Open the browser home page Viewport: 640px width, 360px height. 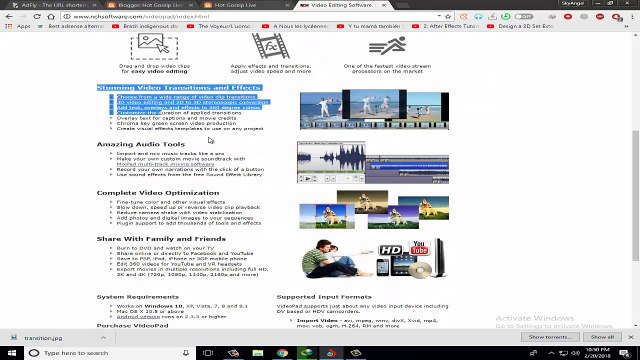click(x=51, y=16)
